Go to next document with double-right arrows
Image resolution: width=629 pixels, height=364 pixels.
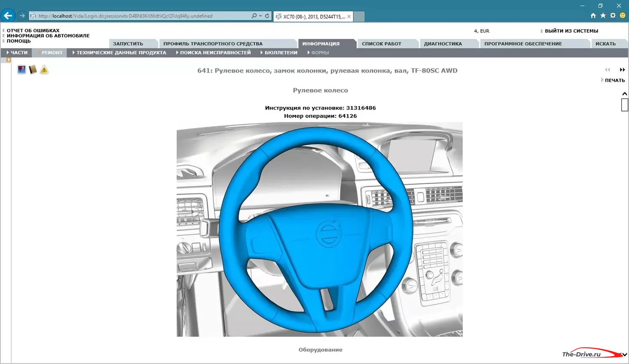(622, 70)
